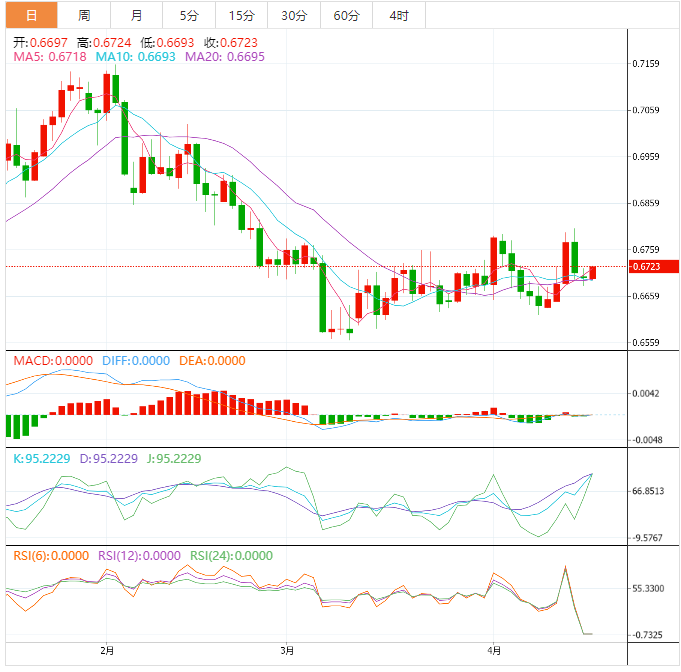Click the 0.6959 price axis label

[646, 157]
